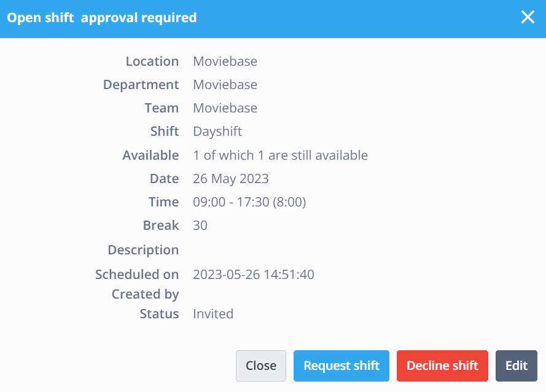Open the shift editor via Edit

517,366
